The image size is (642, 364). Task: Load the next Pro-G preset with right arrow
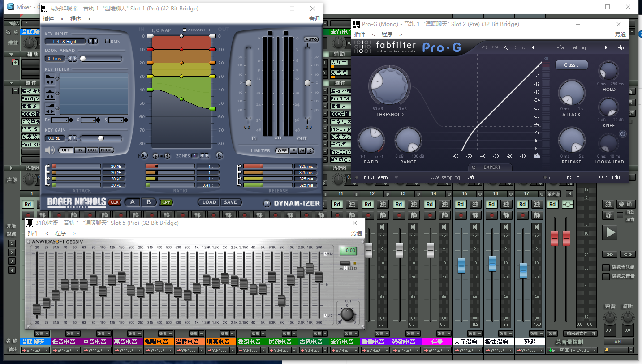(606, 47)
